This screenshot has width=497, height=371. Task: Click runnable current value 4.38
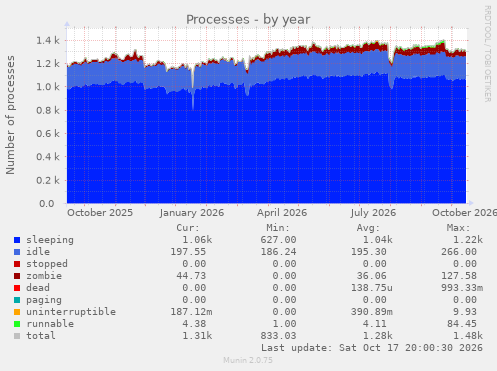coord(194,324)
